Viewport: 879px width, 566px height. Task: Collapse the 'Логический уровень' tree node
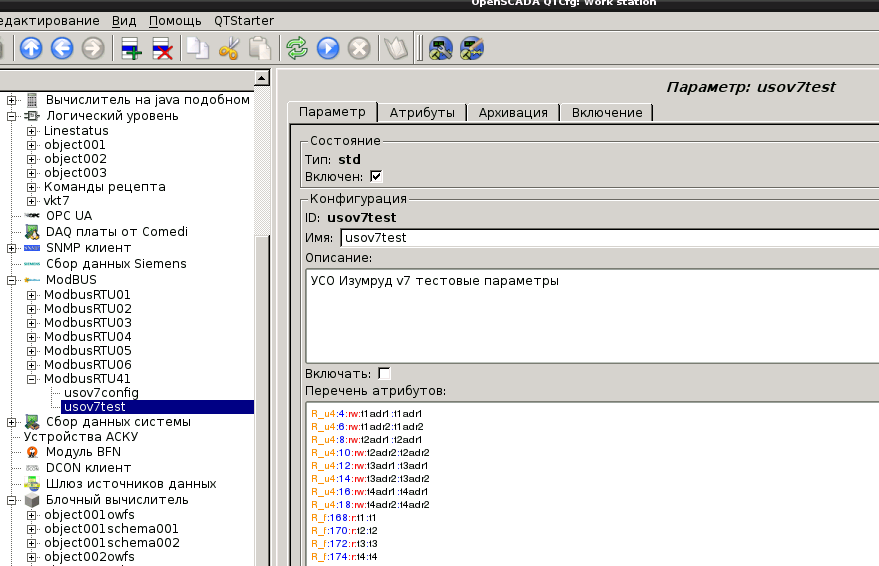point(12,116)
